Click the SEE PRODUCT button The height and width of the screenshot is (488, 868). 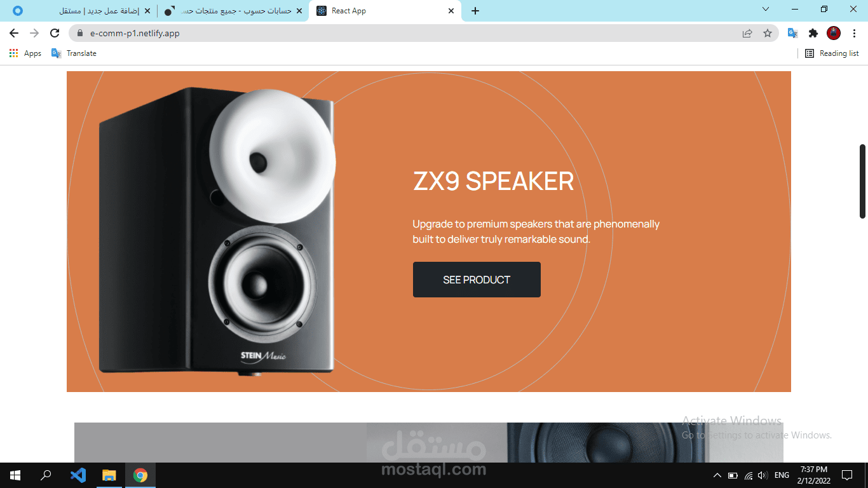pos(477,280)
